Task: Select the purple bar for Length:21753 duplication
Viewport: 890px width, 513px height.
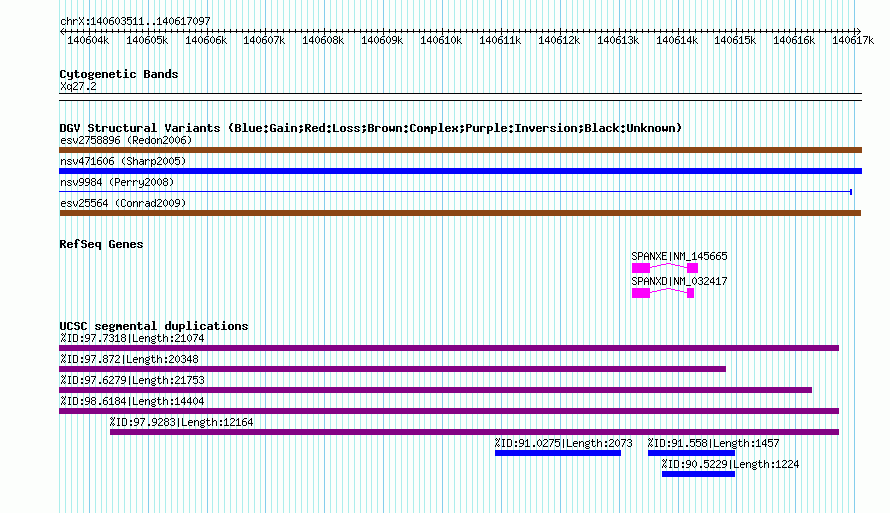Action: click(436, 390)
